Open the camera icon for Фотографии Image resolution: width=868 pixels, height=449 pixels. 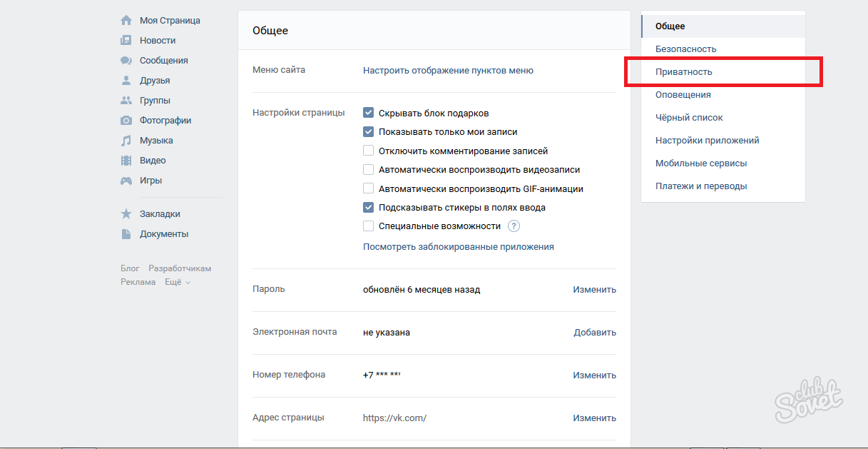(126, 121)
